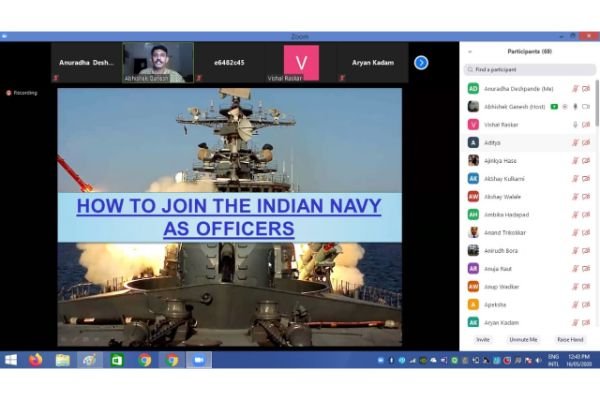Select the Anup Wadkar participant name

(x=501, y=287)
